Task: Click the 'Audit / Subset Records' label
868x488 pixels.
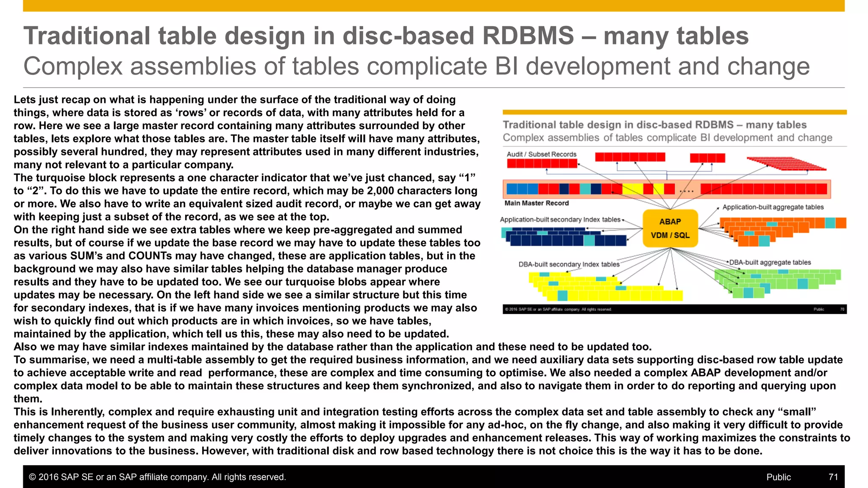Action: [x=542, y=154]
